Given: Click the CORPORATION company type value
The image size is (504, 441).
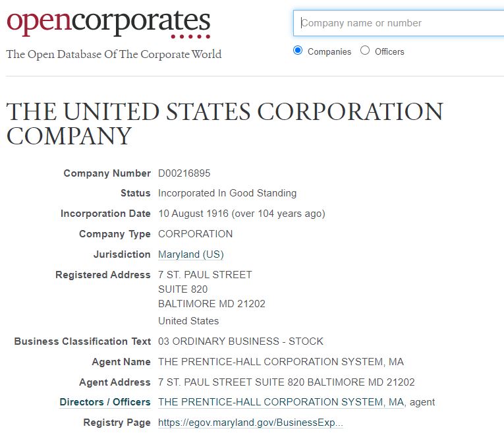Looking at the screenshot, I should (x=196, y=234).
